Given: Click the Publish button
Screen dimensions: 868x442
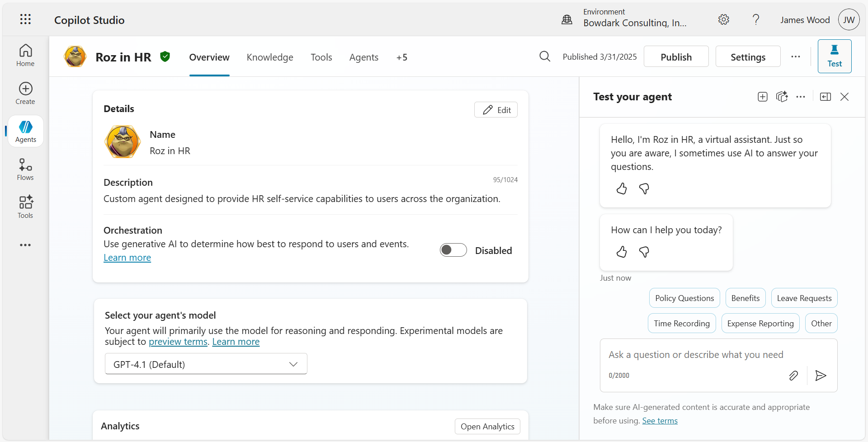Looking at the screenshot, I should pos(676,56).
